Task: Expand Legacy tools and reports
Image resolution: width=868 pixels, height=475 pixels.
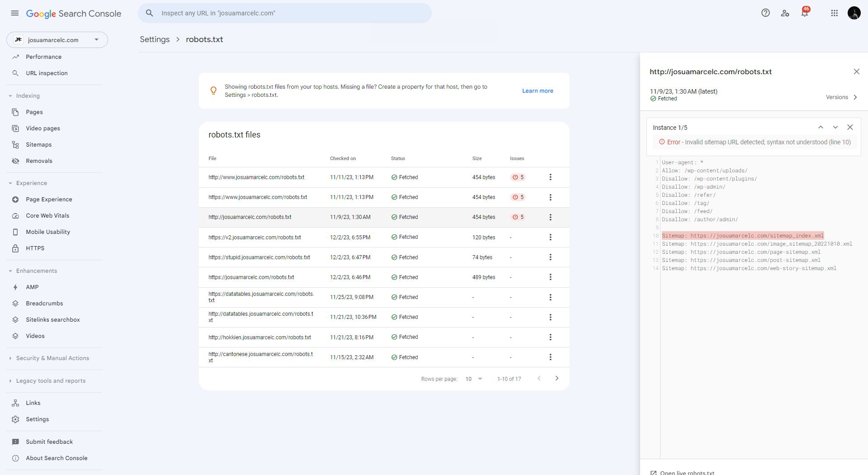Action: 10,381
